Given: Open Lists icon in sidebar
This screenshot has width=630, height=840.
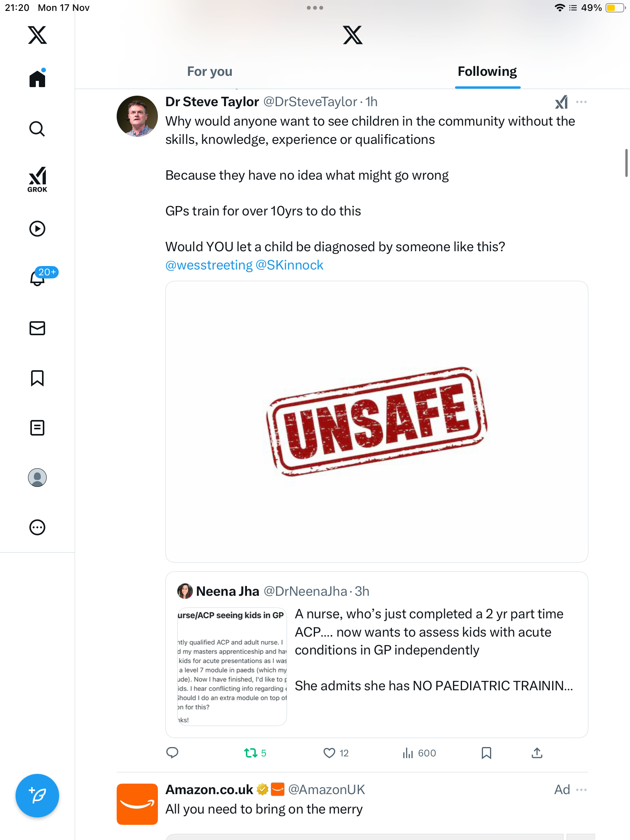Looking at the screenshot, I should [37, 428].
